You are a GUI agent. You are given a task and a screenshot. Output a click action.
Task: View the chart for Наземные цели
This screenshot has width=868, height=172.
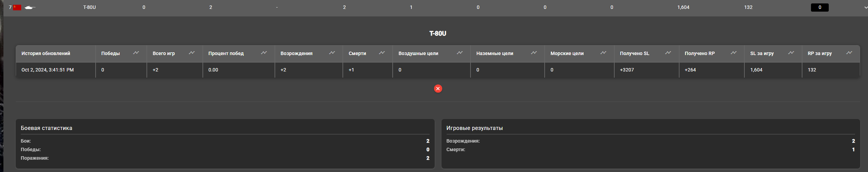534,53
